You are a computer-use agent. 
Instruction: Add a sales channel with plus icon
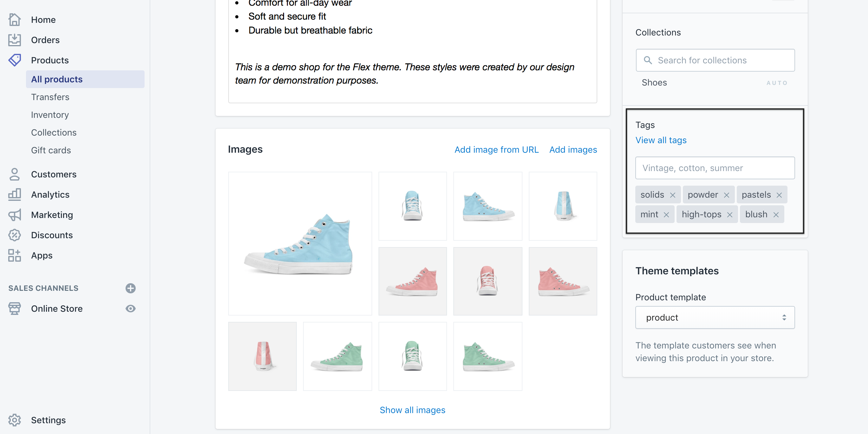(130, 288)
